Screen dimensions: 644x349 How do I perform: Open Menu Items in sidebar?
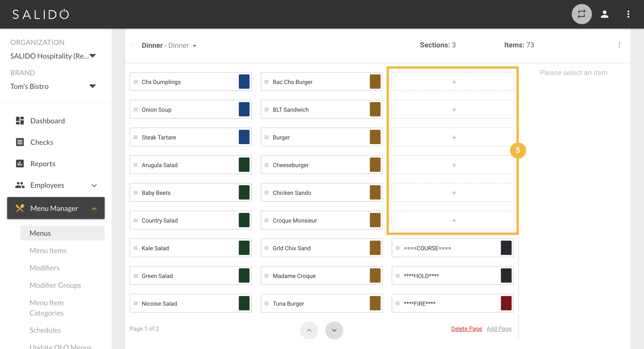pyautogui.click(x=48, y=250)
